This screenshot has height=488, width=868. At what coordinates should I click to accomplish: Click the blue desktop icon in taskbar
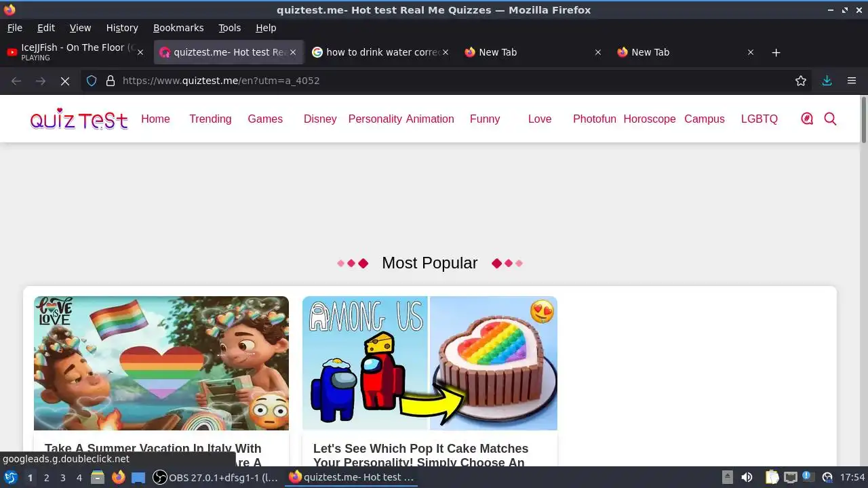point(138,477)
